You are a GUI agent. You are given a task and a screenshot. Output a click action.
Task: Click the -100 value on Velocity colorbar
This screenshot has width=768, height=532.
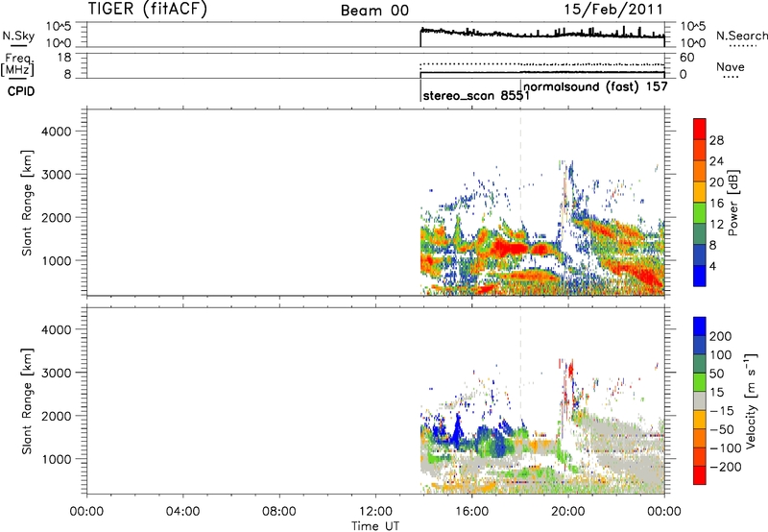726,448
